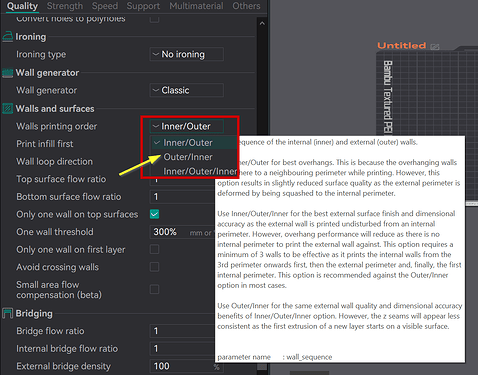
Task: Open the Ironing type dropdown
Action: (187, 54)
